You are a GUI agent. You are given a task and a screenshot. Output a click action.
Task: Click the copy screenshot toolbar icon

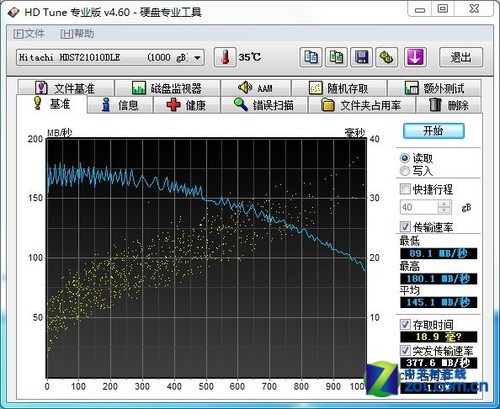tap(336, 57)
